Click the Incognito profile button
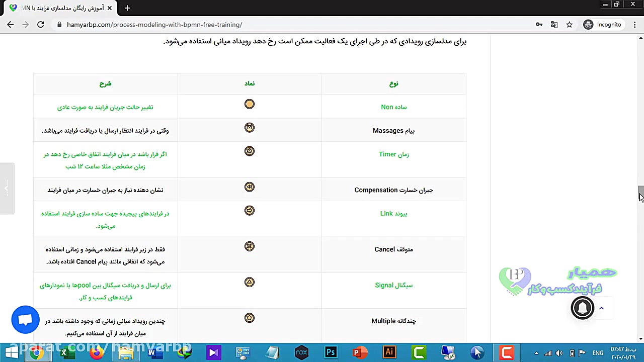 pos(603,25)
